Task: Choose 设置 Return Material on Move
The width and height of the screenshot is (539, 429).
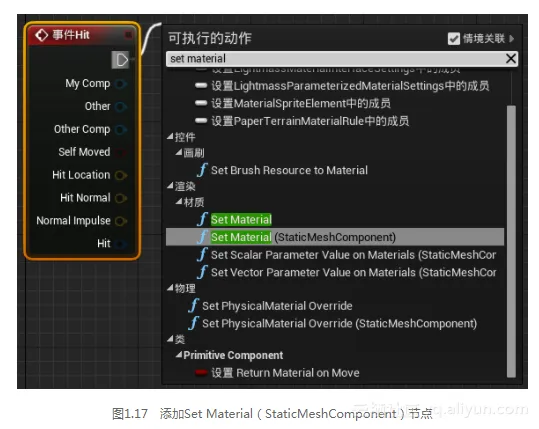Action: point(285,373)
